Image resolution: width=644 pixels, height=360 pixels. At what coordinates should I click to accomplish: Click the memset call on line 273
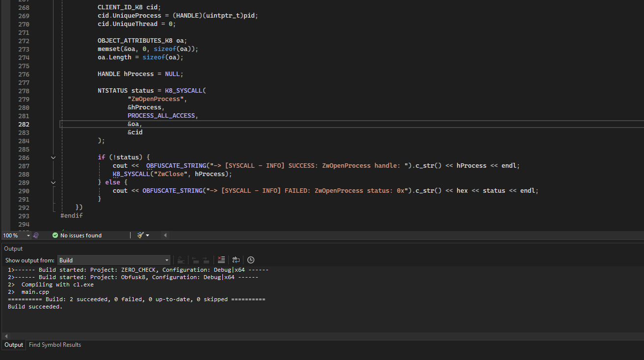tap(148, 49)
